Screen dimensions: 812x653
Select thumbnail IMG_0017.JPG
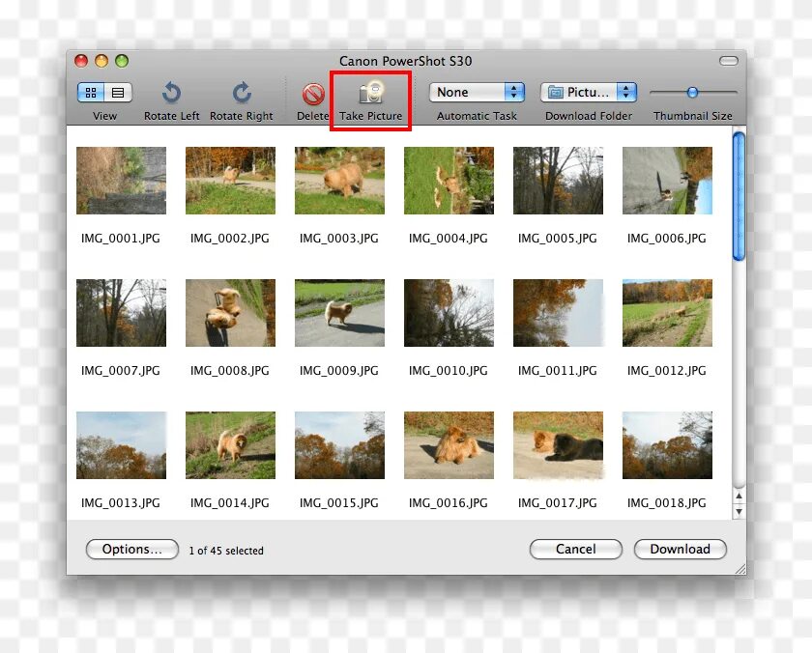coord(559,445)
